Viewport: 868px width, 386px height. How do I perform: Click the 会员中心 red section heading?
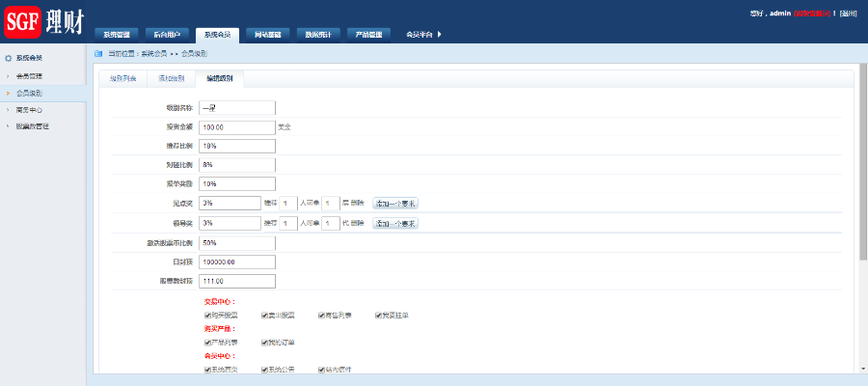coord(220,356)
